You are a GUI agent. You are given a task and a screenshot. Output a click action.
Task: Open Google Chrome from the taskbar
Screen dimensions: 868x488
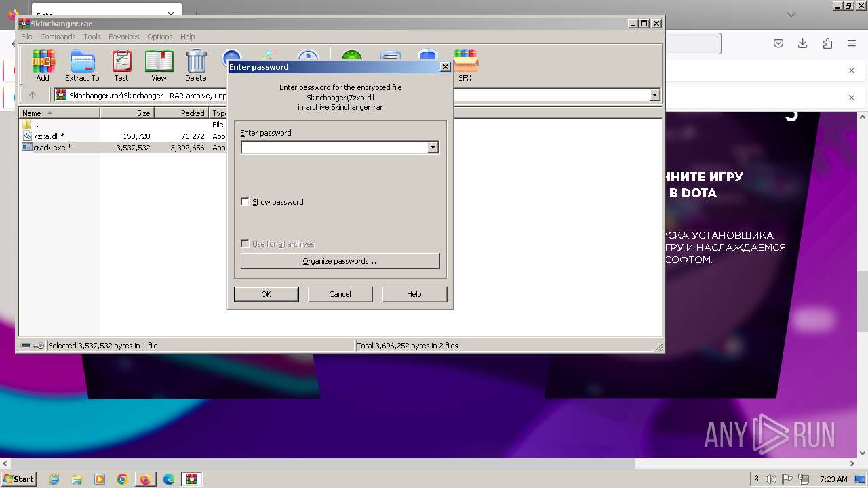click(x=123, y=479)
